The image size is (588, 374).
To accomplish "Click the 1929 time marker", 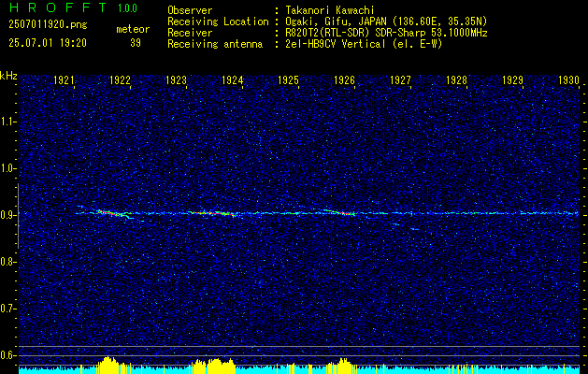I will click(x=512, y=79).
